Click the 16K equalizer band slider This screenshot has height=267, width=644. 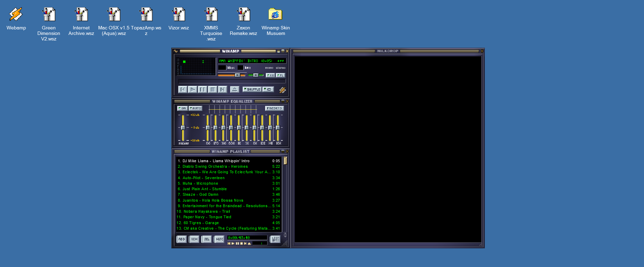click(278, 128)
